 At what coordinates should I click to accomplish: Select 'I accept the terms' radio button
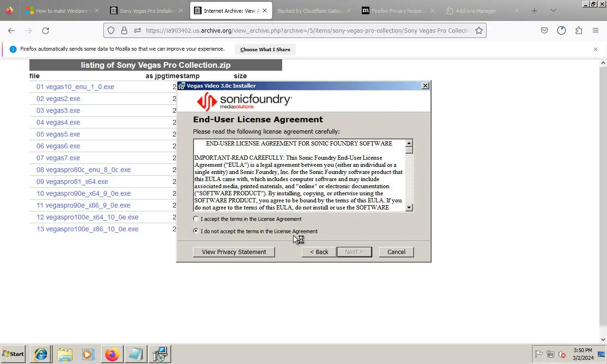click(x=196, y=219)
